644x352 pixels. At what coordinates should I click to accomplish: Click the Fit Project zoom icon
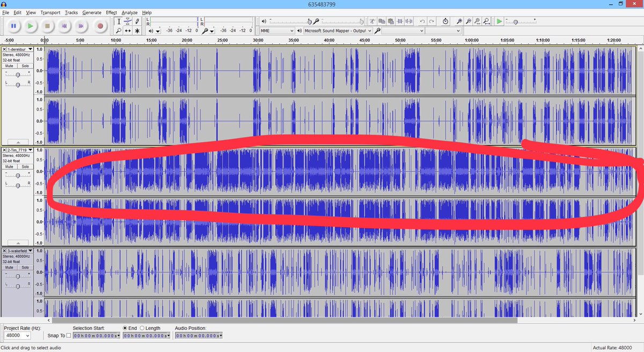486,21
